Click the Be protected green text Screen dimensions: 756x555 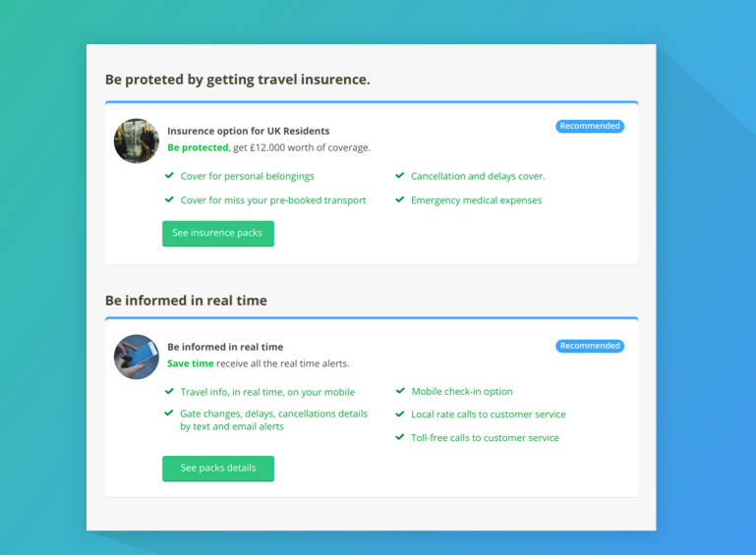pyautogui.click(x=198, y=147)
